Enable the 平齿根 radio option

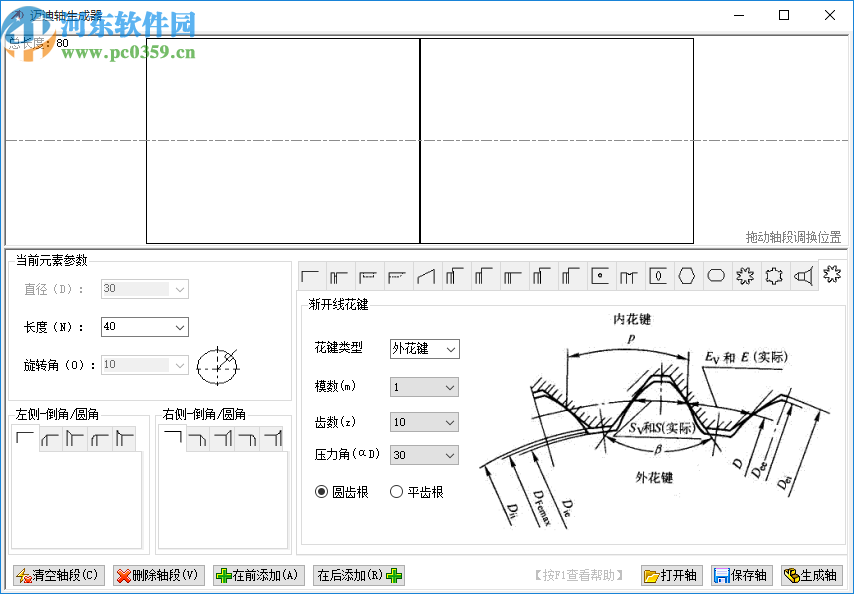[396, 490]
